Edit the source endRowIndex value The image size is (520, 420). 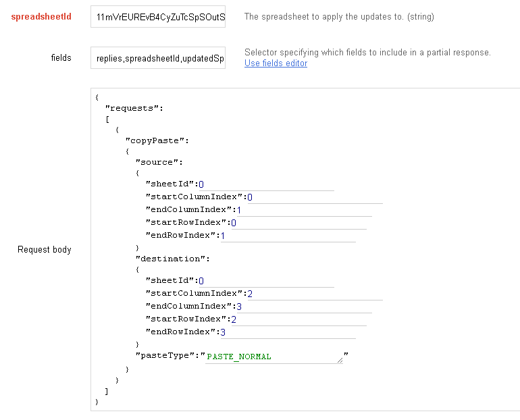click(288, 236)
